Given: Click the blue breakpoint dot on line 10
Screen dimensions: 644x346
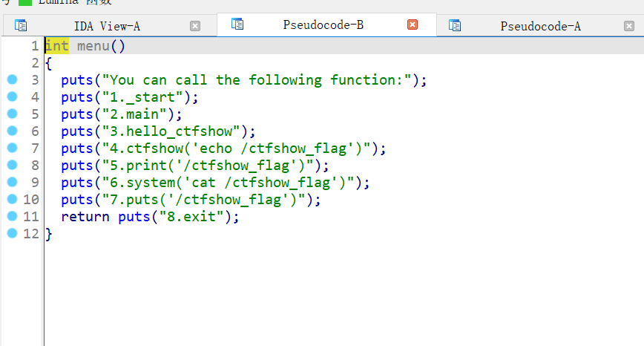Looking at the screenshot, I should click(12, 199).
